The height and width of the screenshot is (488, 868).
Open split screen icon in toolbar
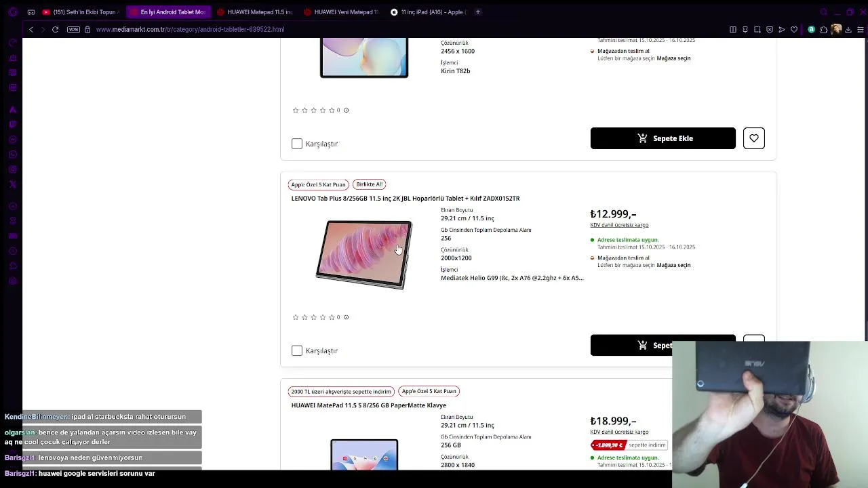tap(733, 29)
